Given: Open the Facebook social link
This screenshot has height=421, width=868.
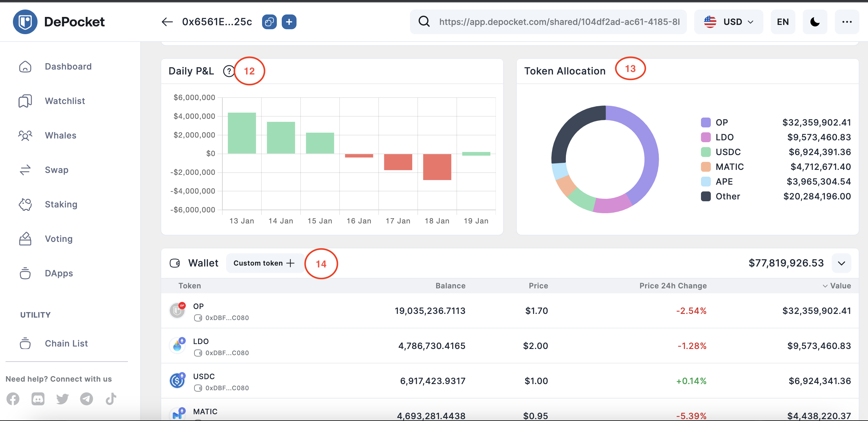Looking at the screenshot, I should (13, 399).
